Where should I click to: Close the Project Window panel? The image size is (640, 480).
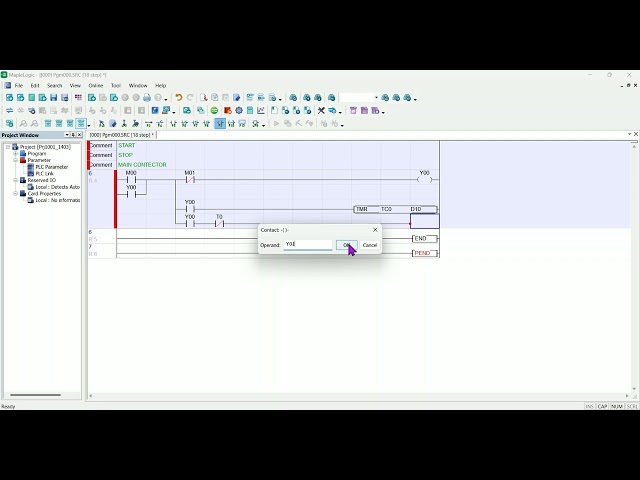[79, 135]
